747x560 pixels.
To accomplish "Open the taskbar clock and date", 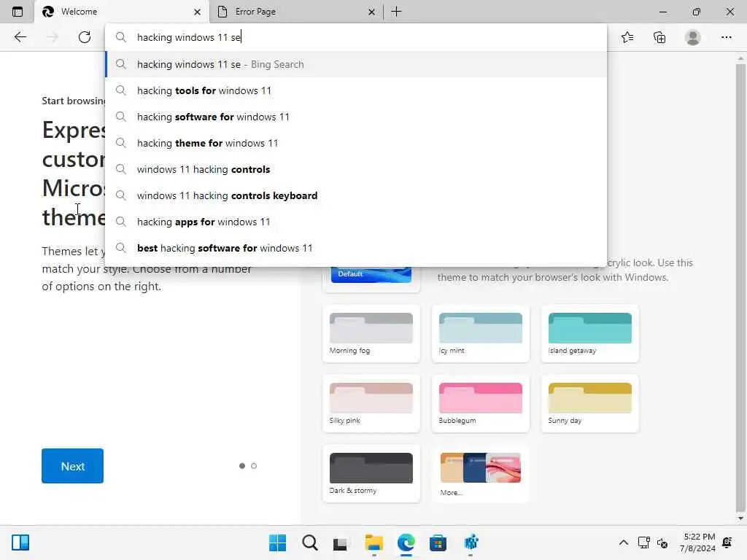I will (x=698, y=542).
